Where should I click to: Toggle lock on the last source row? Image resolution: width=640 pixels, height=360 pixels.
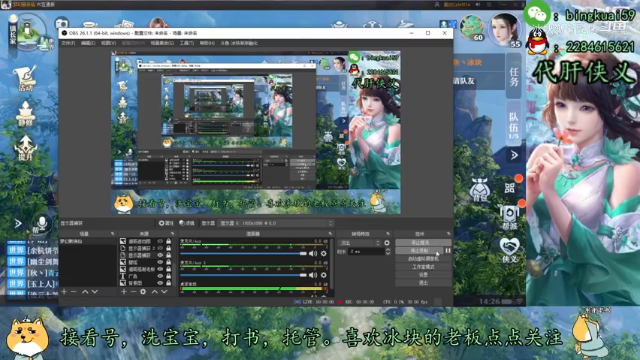click(168, 283)
